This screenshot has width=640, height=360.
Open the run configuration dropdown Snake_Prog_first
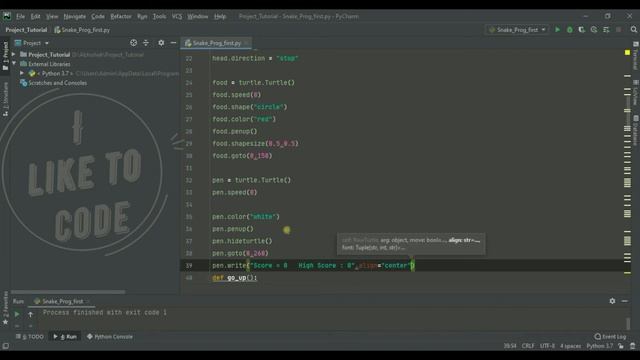click(x=517, y=30)
